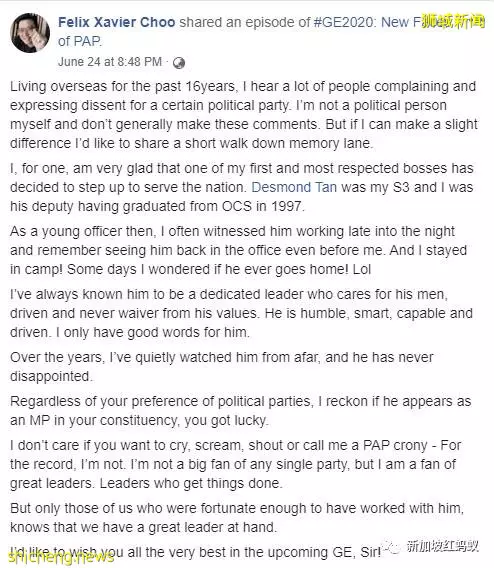
Task: Click the 'call me a PAP crony' paragraph
Action: point(235,464)
